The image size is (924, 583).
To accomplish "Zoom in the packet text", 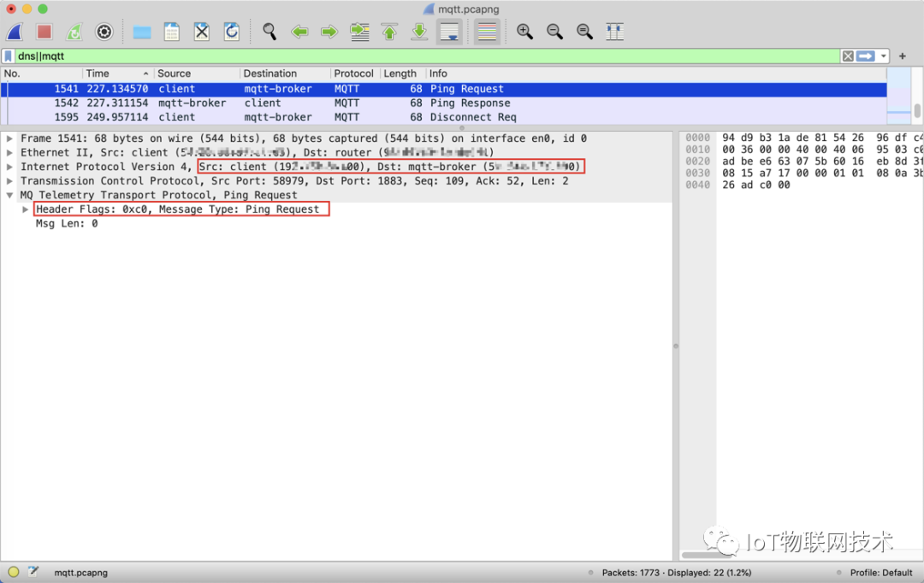I will (x=524, y=32).
